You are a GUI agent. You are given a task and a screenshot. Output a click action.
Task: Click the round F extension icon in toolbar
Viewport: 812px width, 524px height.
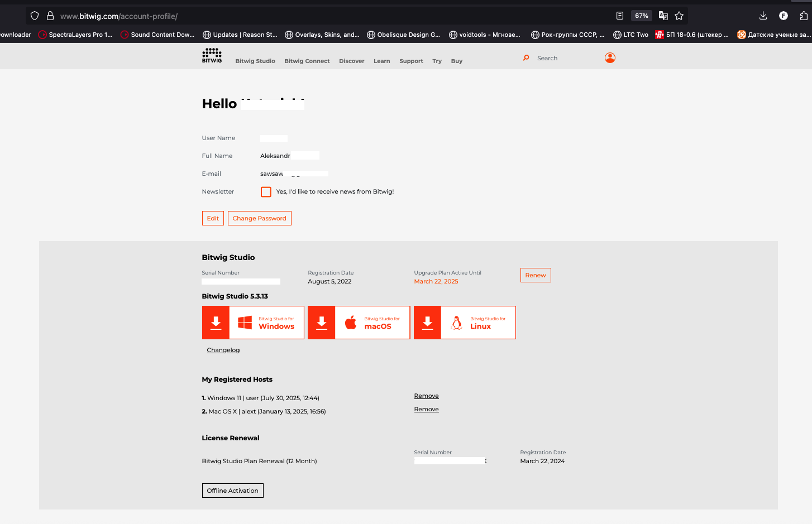[x=784, y=16]
